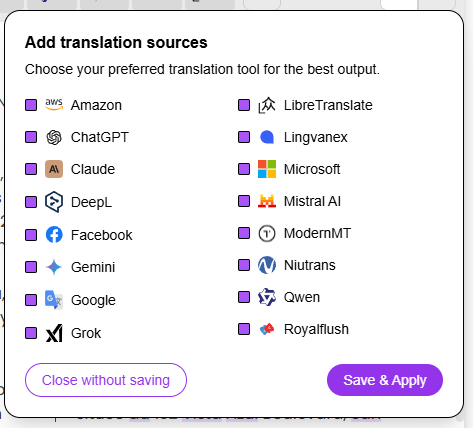Click the Amazon AWS logo icon
Screen dimensions: 473x428
pyautogui.click(x=54, y=105)
